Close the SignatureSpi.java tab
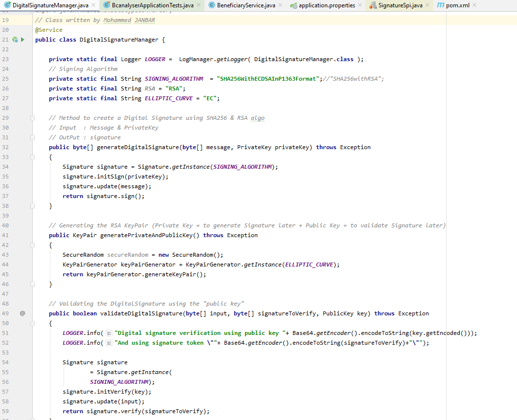 427,5
